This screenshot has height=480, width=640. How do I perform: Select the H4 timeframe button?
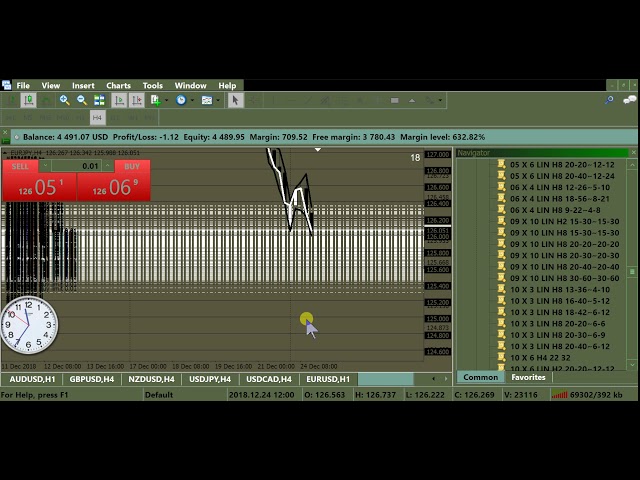pyautogui.click(x=97, y=118)
